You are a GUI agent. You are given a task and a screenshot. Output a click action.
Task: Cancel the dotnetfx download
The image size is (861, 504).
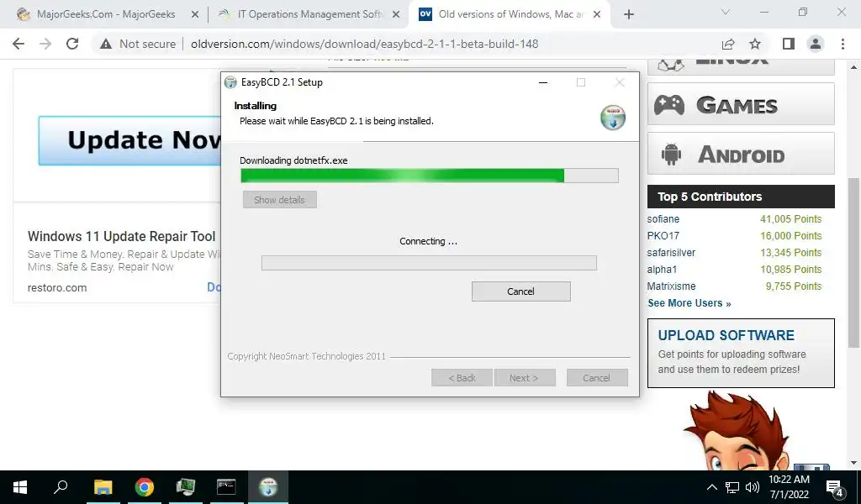520,291
